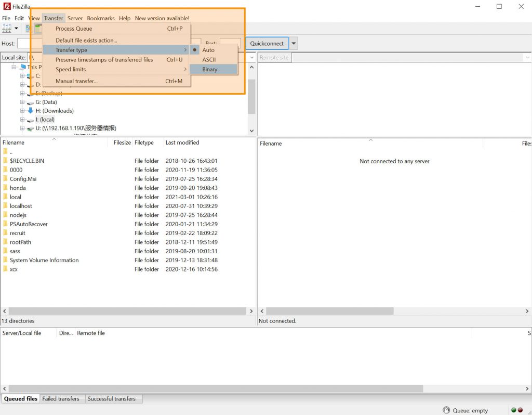Click the folder icon beside nodejs
This screenshot has width=532, height=415.
[x=5, y=215]
